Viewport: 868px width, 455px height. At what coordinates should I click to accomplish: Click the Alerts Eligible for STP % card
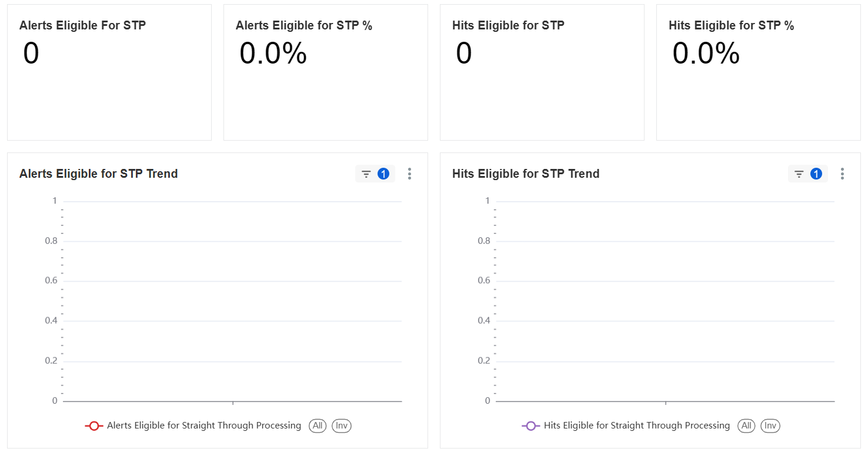tap(326, 72)
